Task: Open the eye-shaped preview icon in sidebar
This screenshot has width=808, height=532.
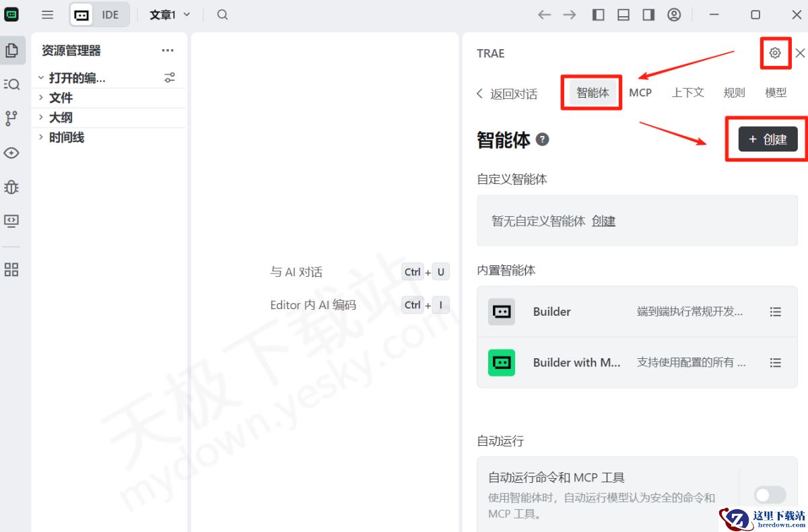Action: [11, 153]
